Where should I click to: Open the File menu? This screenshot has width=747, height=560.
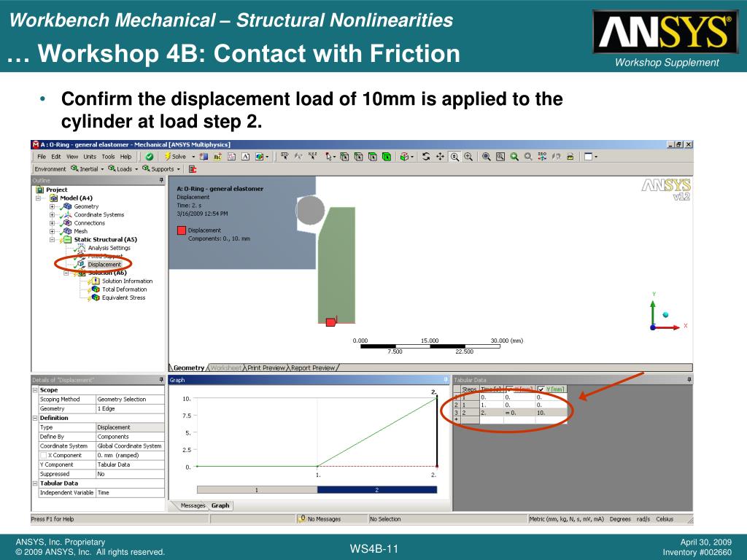click(x=42, y=157)
